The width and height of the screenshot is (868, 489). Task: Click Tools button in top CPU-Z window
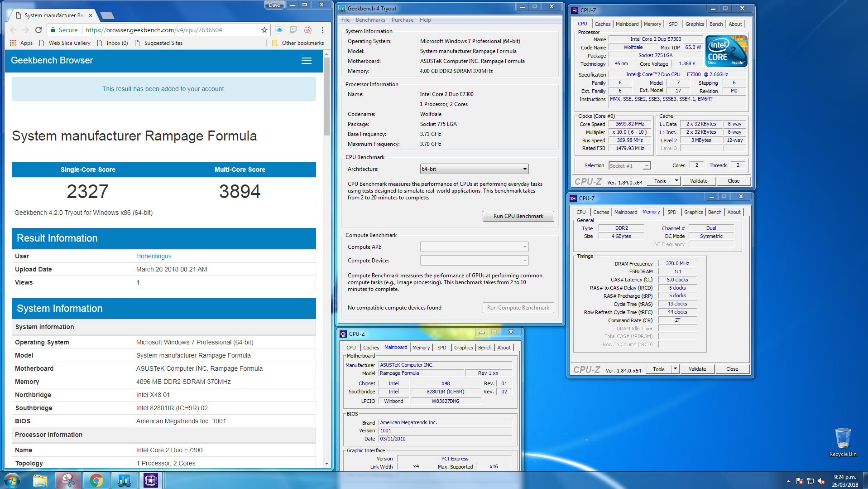click(660, 181)
